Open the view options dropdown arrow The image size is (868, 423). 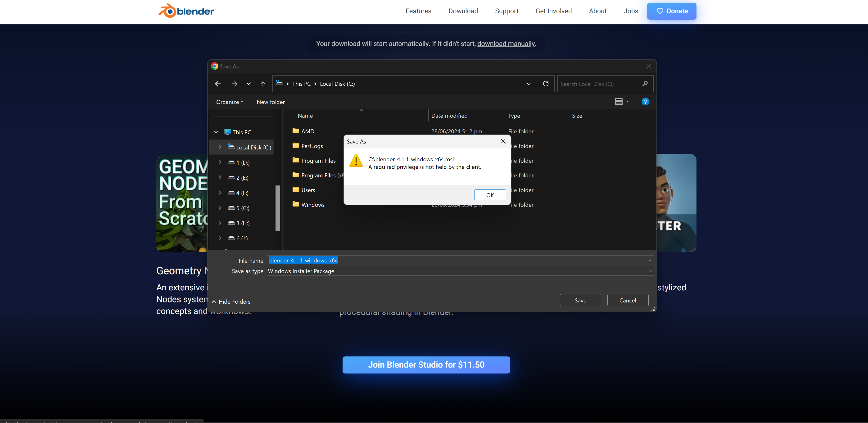(627, 102)
